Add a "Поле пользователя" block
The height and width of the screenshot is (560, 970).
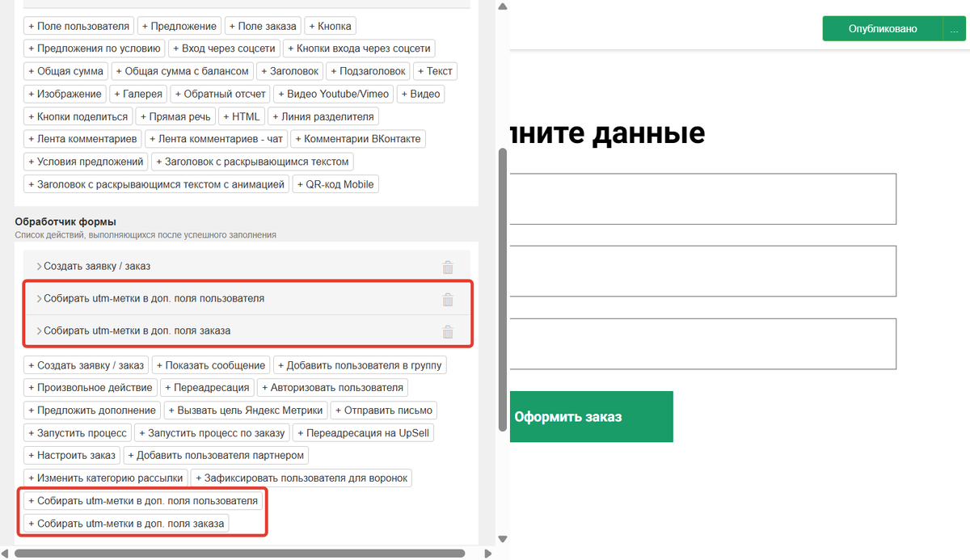pyautogui.click(x=78, y=25)
